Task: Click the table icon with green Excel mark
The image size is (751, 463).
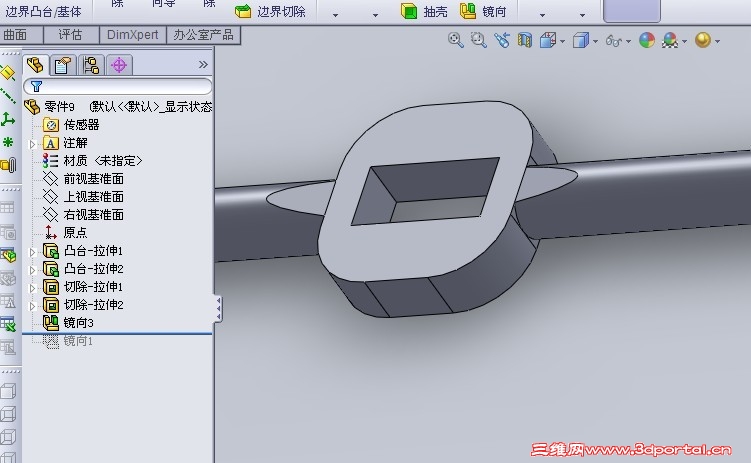Action: tap(8, 324)
